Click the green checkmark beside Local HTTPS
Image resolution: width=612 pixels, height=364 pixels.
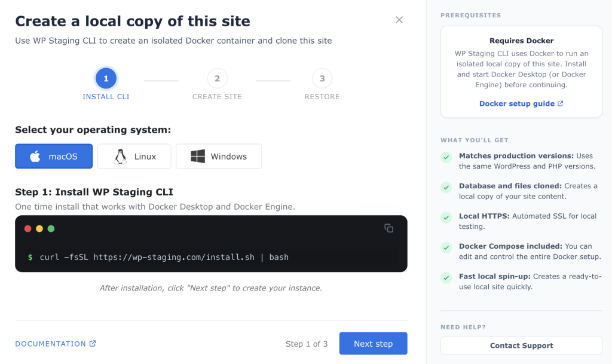(446, 216)
